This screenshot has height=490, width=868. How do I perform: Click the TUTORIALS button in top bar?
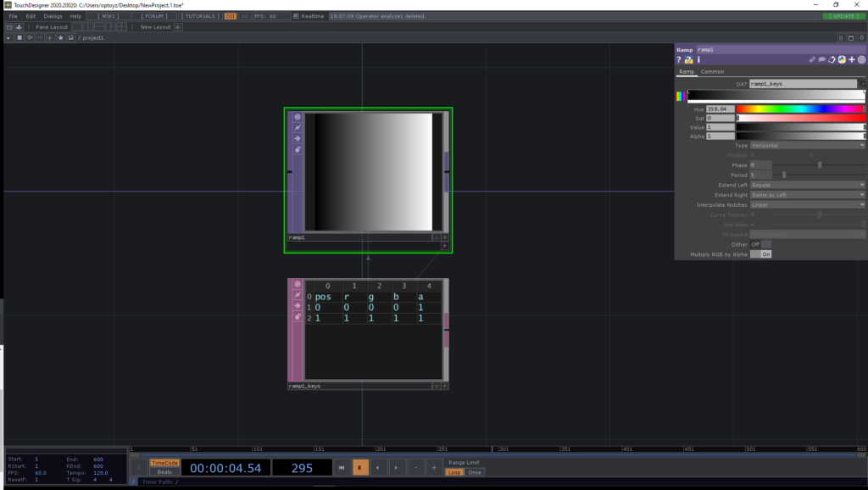pyautogui.click(x=200, y=16)
